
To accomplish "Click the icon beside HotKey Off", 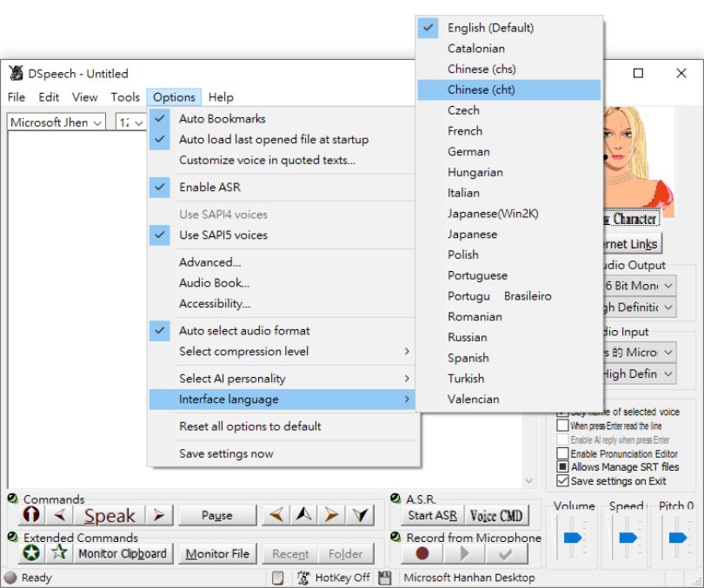I will (303, 578).
